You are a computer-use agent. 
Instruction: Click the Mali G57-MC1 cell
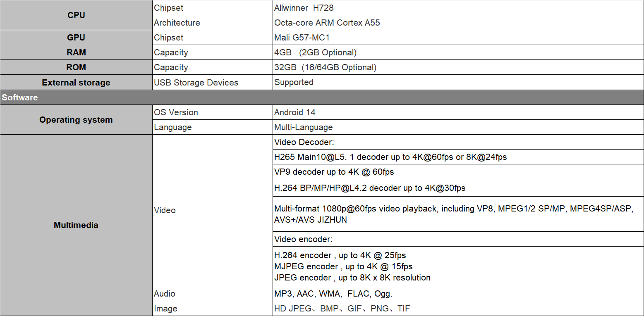[x=458, y=38]
